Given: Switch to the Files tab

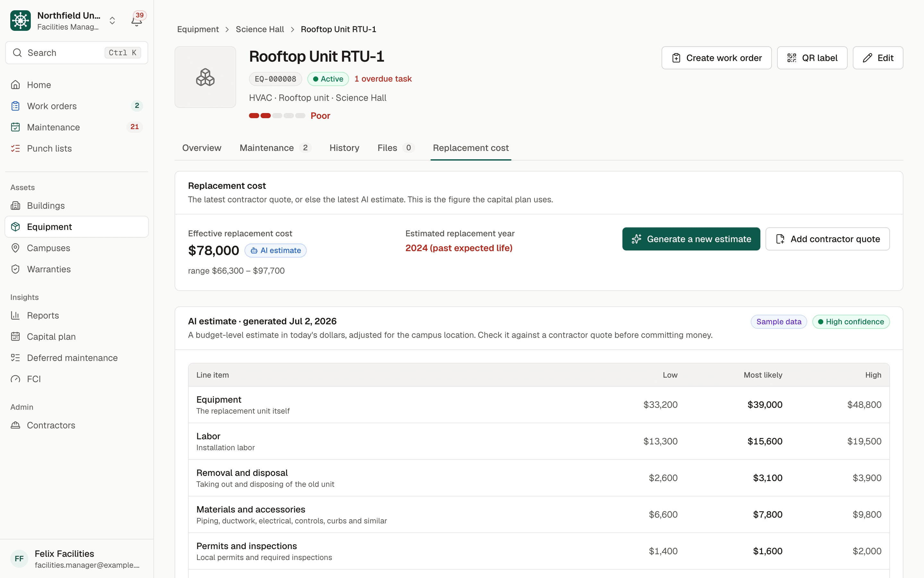Looking at the screenshot, I should 396,148.
